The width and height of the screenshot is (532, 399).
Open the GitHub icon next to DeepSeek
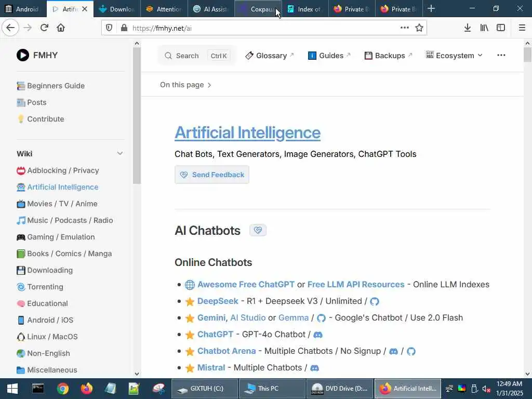(375, 301)
